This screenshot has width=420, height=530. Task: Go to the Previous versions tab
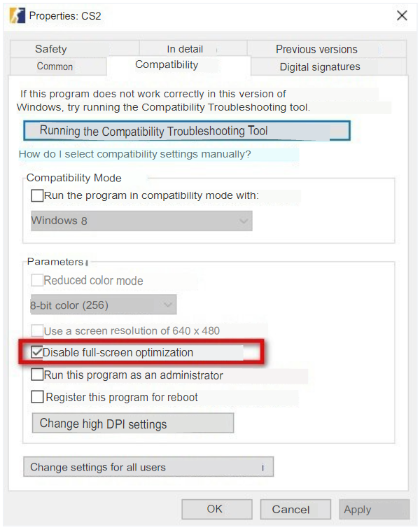click(x=316, y=49)
